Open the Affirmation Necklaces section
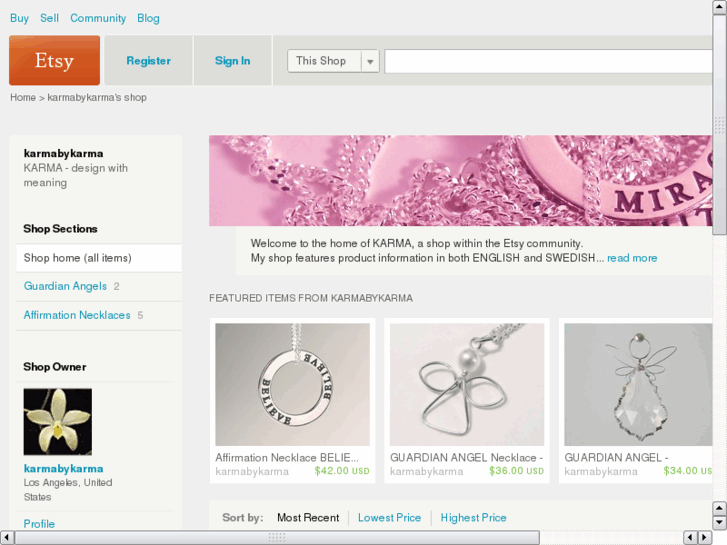Image resolution: width=727 pixels, height=545 pixels. point(77,315)
